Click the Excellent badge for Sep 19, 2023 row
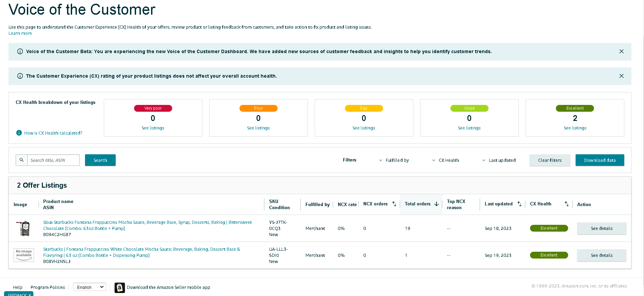The height and width of the screenshot is (296, 644). (549, 255)
